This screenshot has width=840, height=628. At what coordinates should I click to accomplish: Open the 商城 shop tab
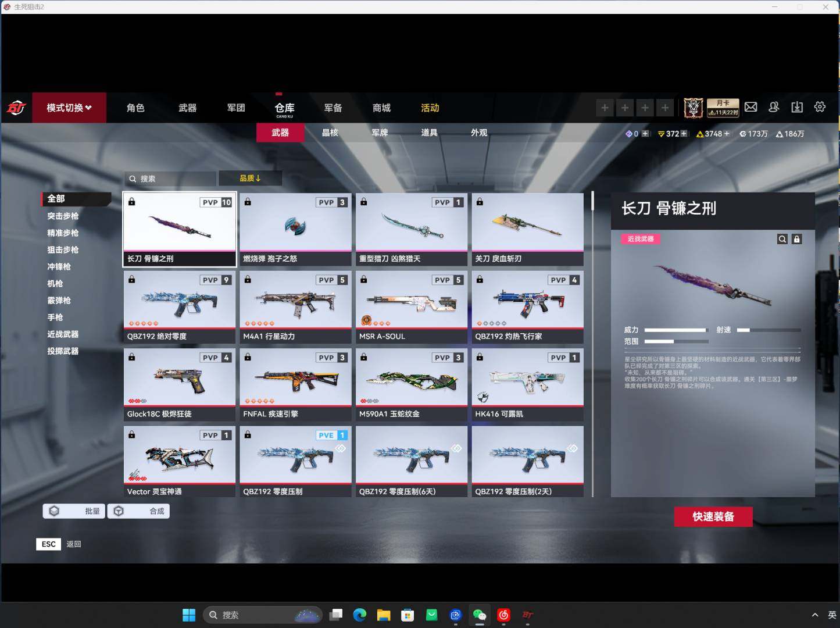pyautogui.click(x=381, y=108)
